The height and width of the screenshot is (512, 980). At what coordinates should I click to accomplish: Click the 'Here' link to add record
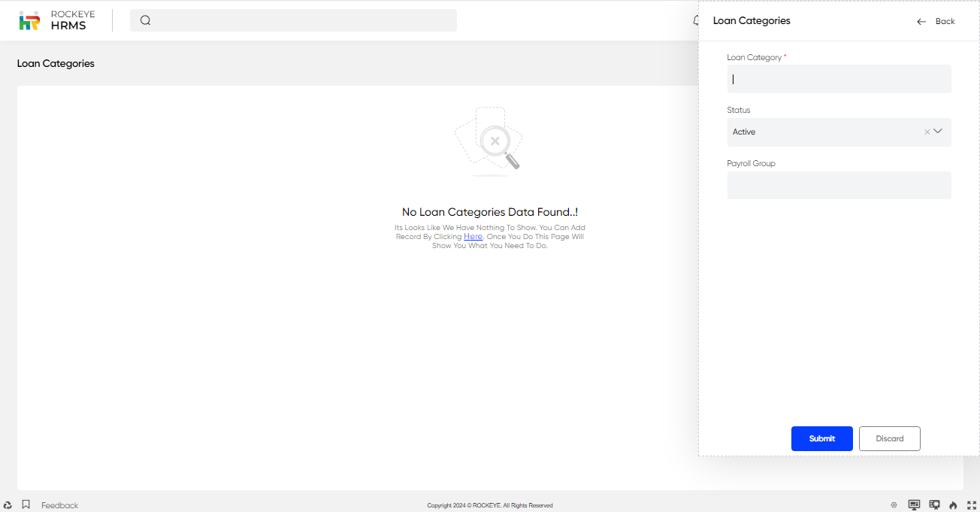tap(473, 236)
